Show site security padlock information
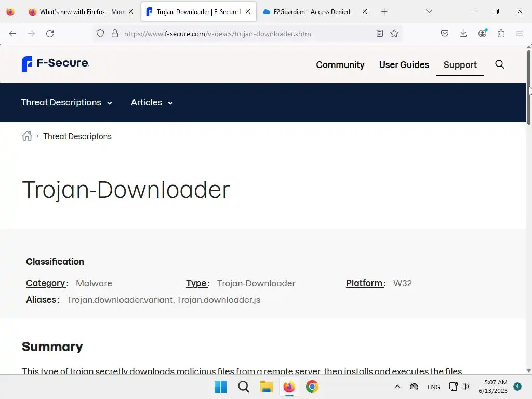The width and height of the screenshot is (532, 399). [x=115, y=34]
